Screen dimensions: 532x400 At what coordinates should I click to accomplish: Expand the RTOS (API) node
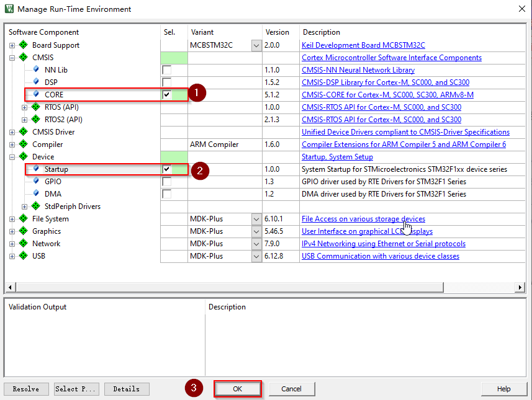point(24,107)
